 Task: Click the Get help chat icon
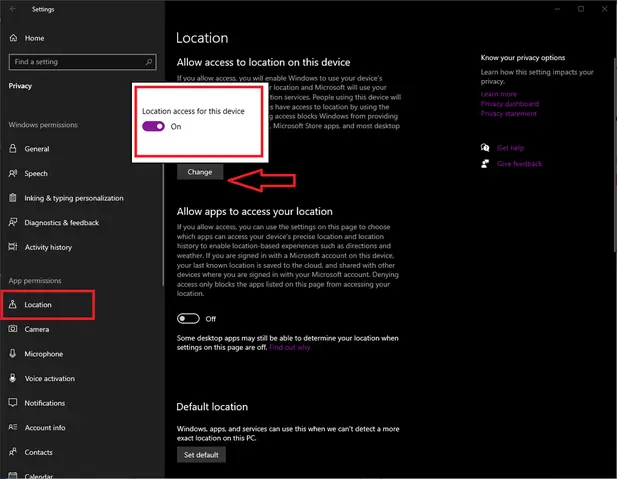pyautogui.click(x=485, y=148)
